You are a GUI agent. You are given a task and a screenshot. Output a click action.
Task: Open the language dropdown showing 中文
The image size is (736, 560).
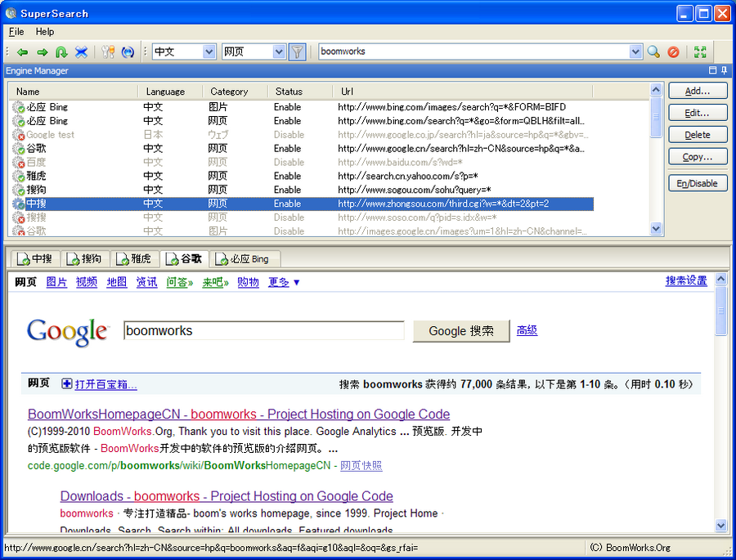(x=209, y=52)
